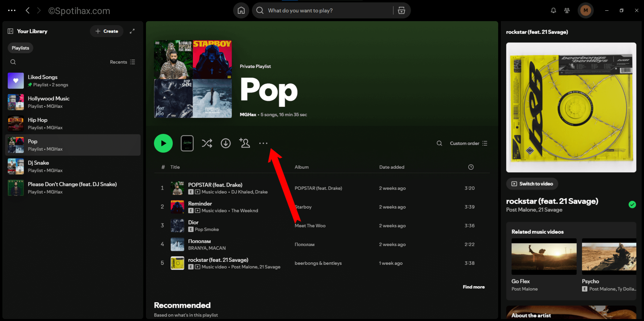The width and height of the screenshot is (644, 321).
Task: Open Please Don't Change playlist
Action: pos(73,188)
